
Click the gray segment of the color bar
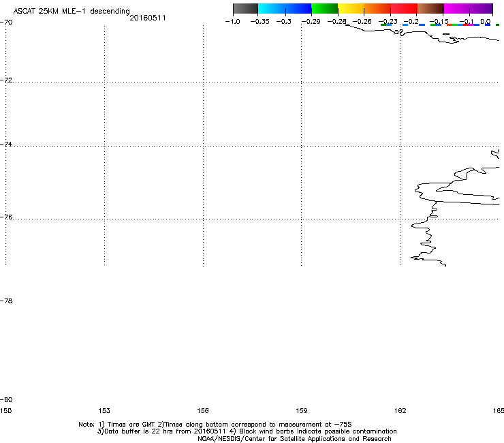(246, 9)
